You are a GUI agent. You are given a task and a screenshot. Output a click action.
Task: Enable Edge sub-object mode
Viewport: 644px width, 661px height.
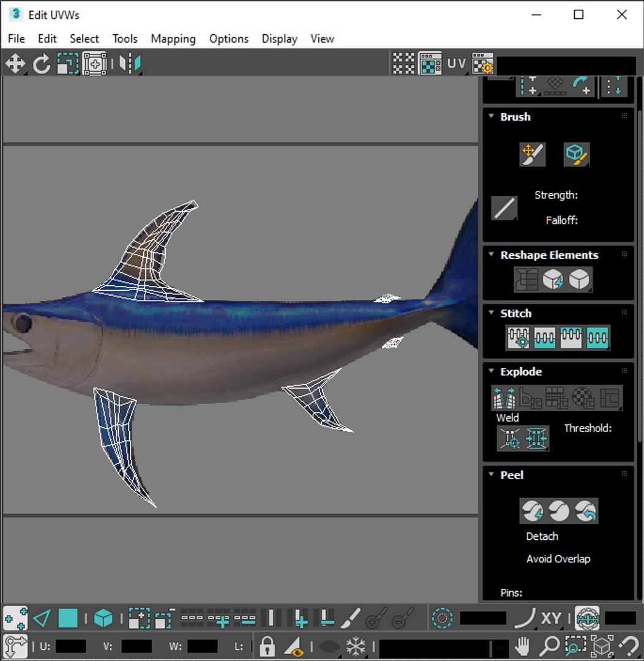tap(42, 618)
